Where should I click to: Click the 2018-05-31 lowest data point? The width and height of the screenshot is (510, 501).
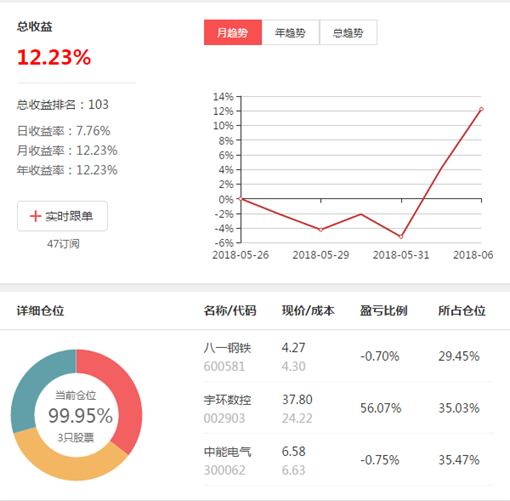coord(401,237)
